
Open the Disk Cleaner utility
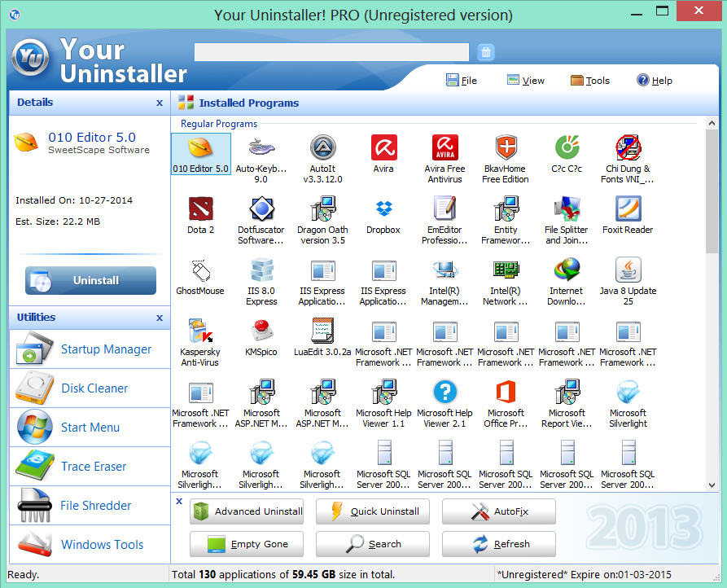[x=90, y=388]
